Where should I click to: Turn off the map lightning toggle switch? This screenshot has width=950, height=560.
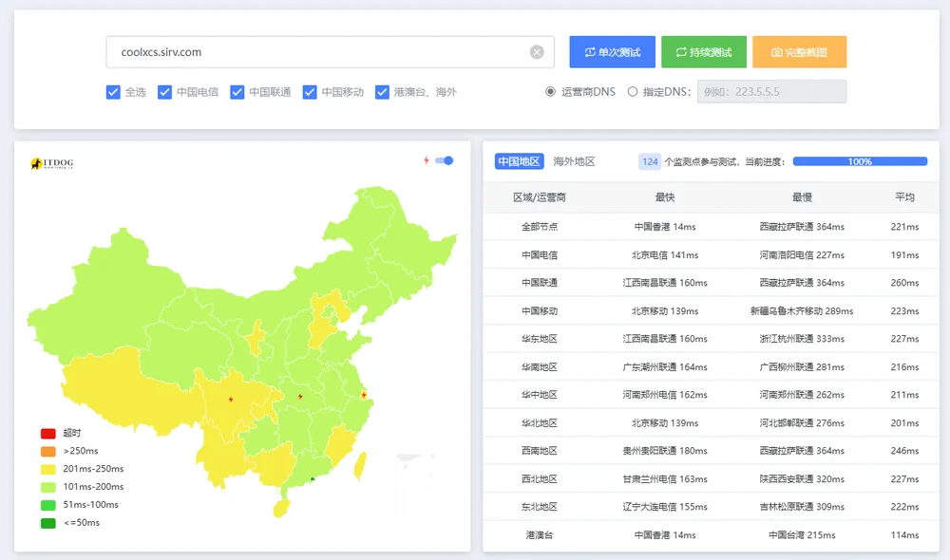pos(444,160)
